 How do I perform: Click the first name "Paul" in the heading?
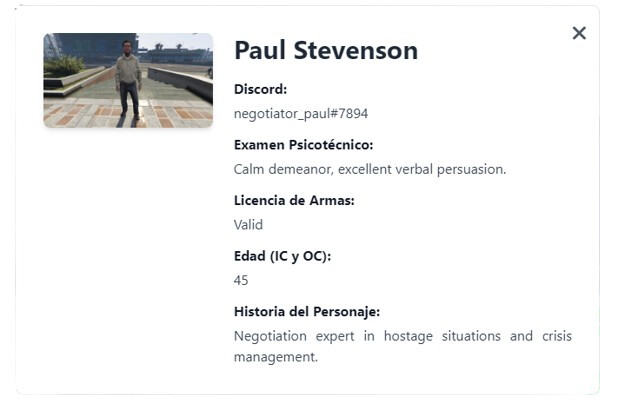click(x=264, y=50)
